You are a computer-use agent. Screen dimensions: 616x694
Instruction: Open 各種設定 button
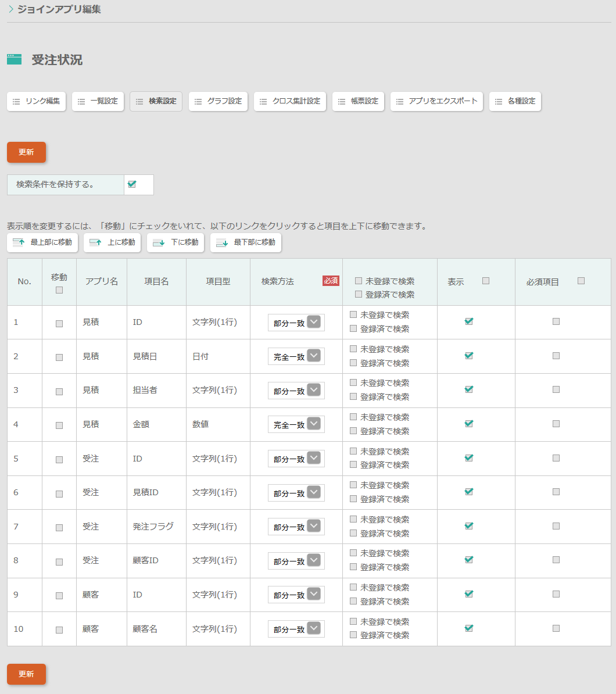(x=515, y=101)
